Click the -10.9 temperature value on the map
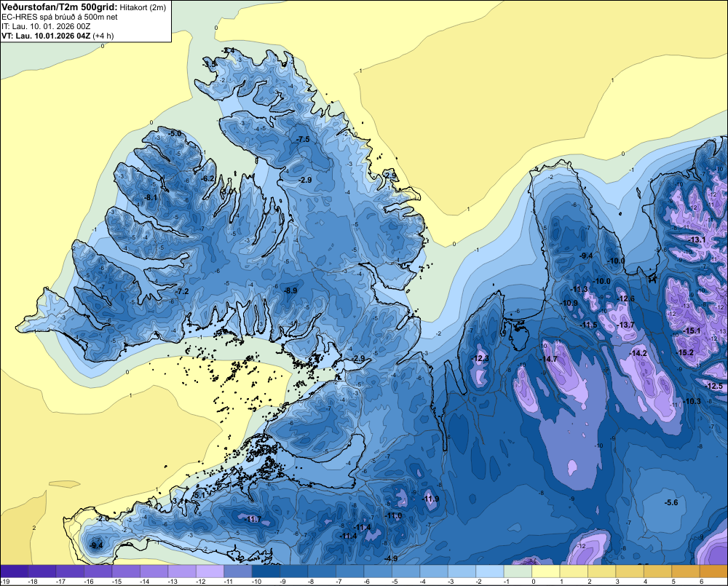Viewport: 728px width, 586px height. coord(569,303)
